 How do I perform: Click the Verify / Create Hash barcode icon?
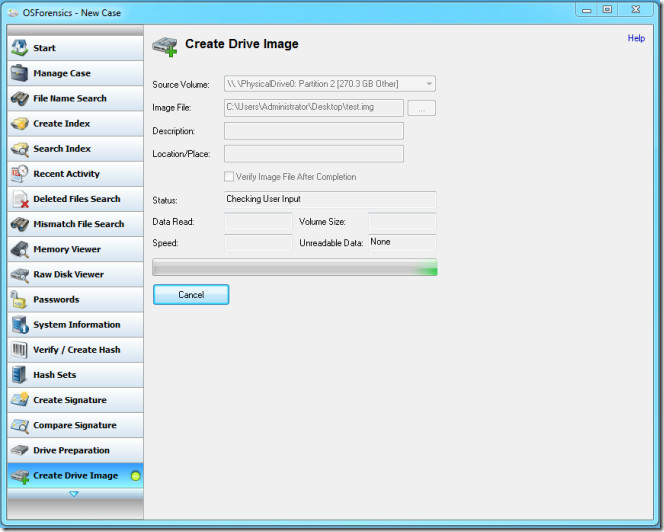pyautogui.click(x=19, y=349)
